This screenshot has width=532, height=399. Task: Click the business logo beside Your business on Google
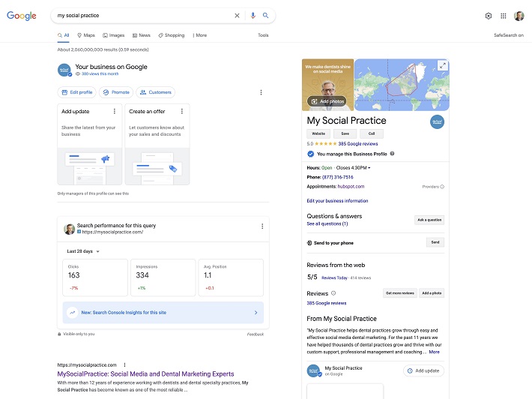pyautogui.click(x=64, y=70)
